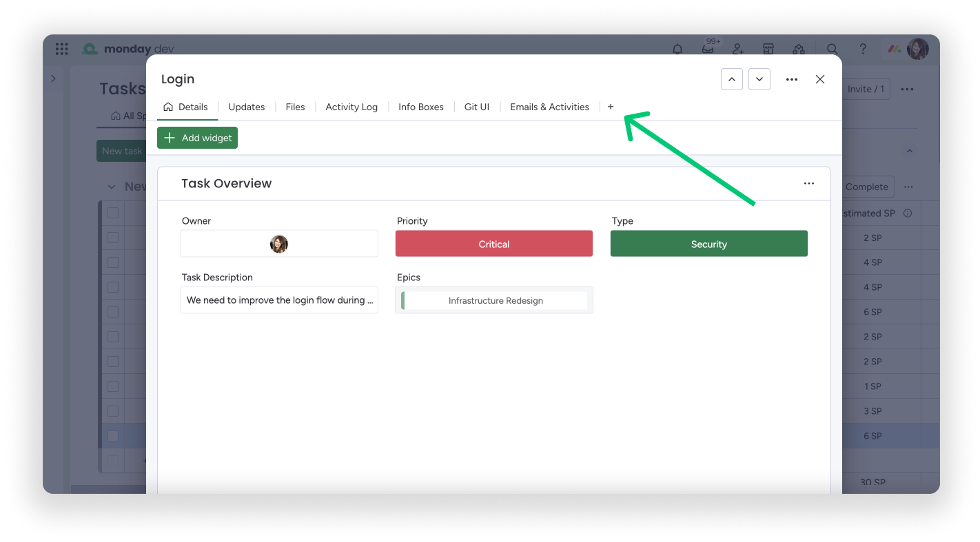Go to next item with down chevron
Screen dimensions: 980x542
point(759,79)
